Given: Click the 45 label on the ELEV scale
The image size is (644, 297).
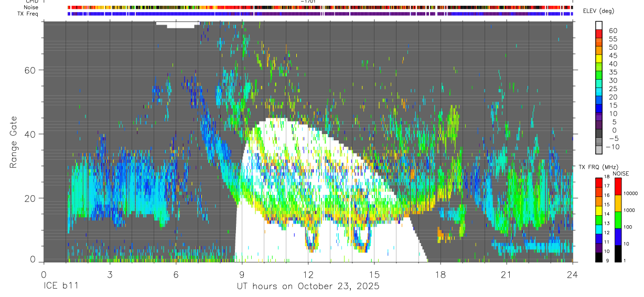Looking at the screenshot, I should (613, 56).
